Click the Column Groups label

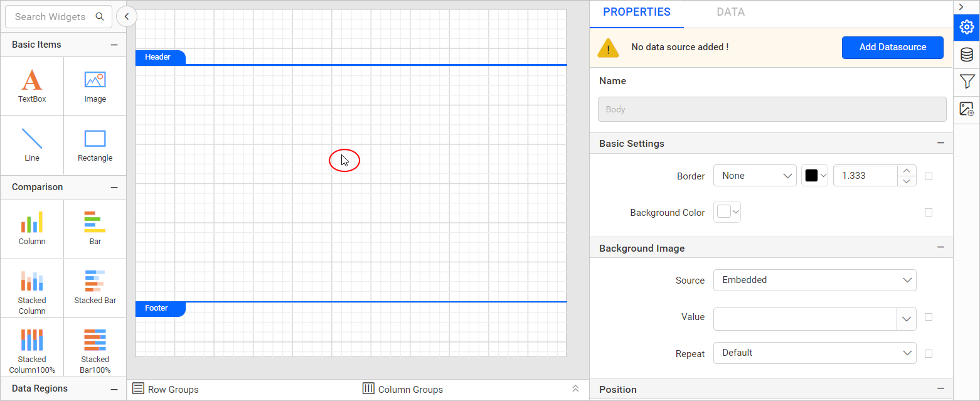pos(410,390)
